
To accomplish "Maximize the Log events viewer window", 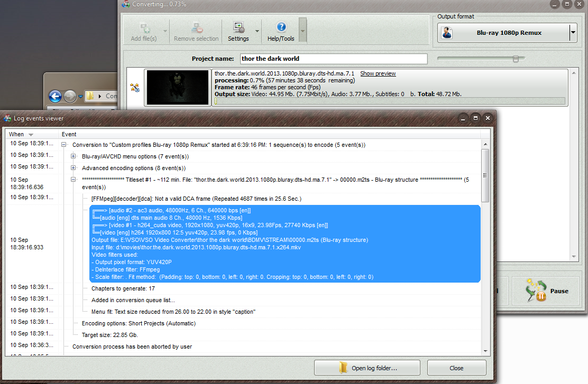I will click(475, 118).
